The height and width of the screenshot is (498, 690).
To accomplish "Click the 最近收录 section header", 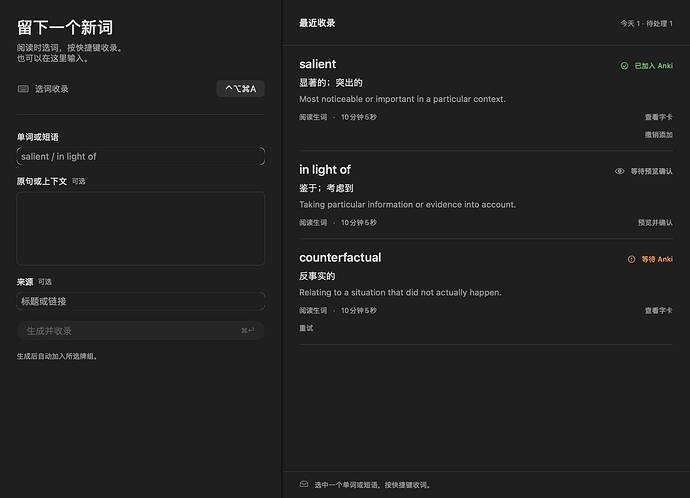I will [317, 23].
